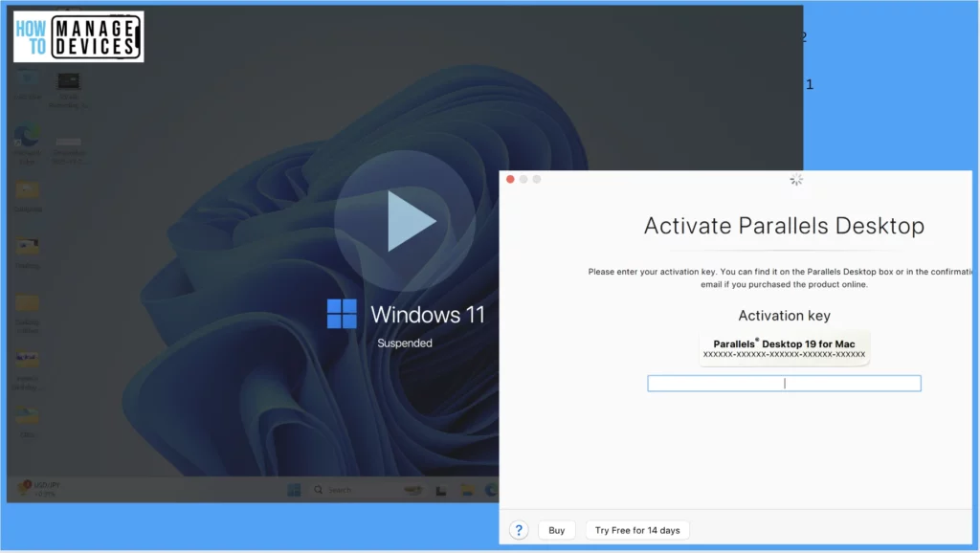This screenshot has width=980, height=553.
Task: Focus the activation key input field
Action: [784, 383]
